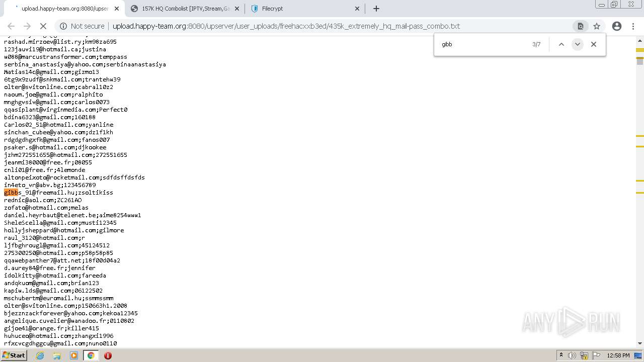Open Windows Media Player from taskbar
Viewport: 644px width, 362px height.
pyautogui.click(x=74, y=355)
